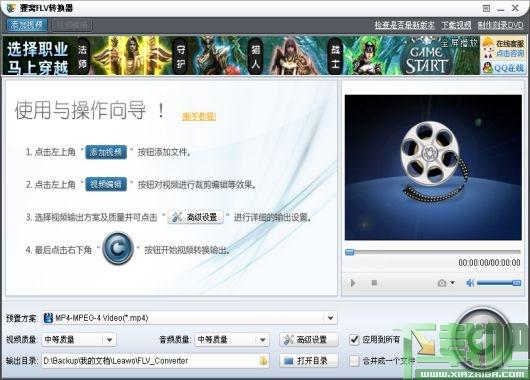Click GAME START in the banner
Screen dimensions: 530x380
pyautogui.click(x=427, y=60)
